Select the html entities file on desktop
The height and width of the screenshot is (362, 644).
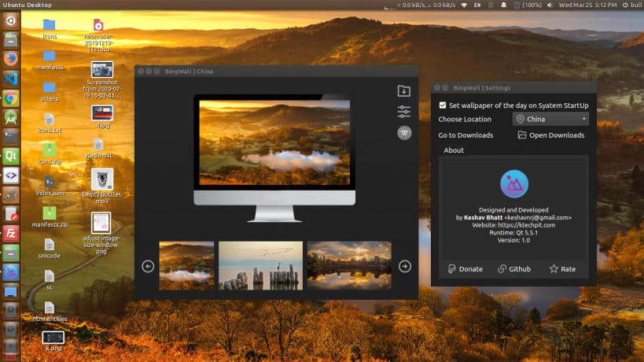(x=50, y=311)
